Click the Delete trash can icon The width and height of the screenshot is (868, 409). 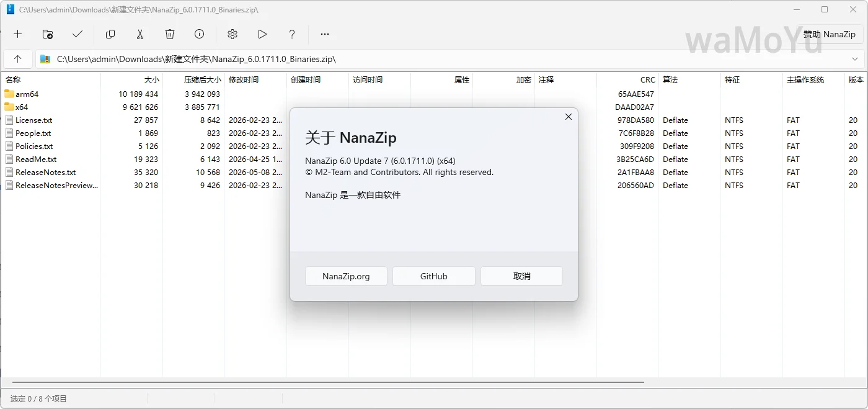(x=170, y=34)
